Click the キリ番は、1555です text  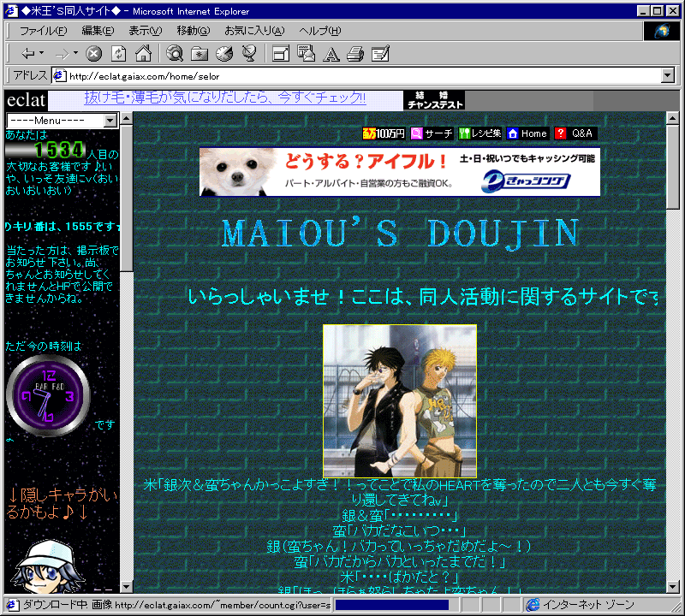(62, 227)
